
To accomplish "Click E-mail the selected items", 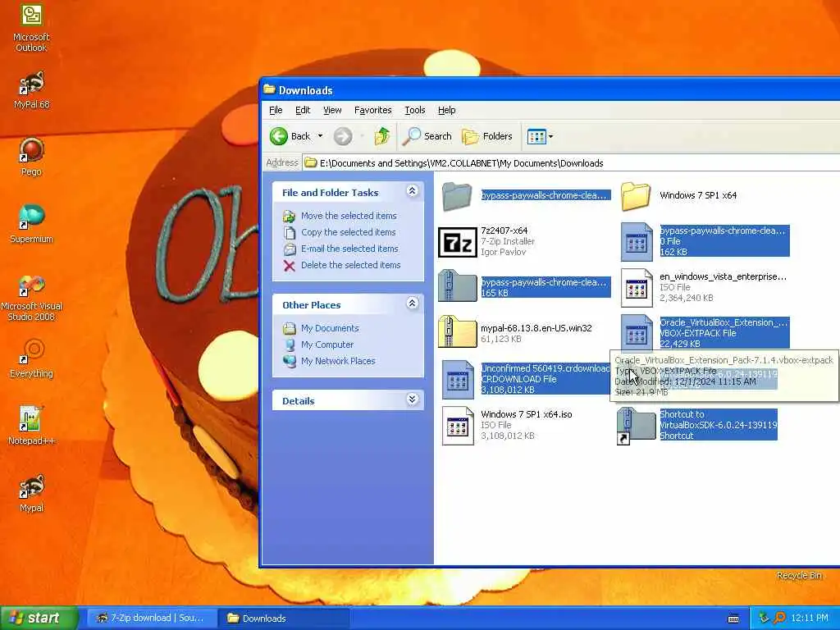I will tap(349, 249).
